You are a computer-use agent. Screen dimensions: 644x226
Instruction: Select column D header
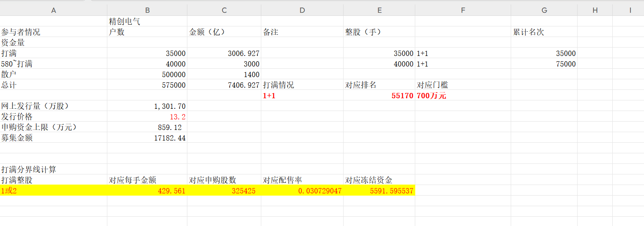click(x=302, y=11)
